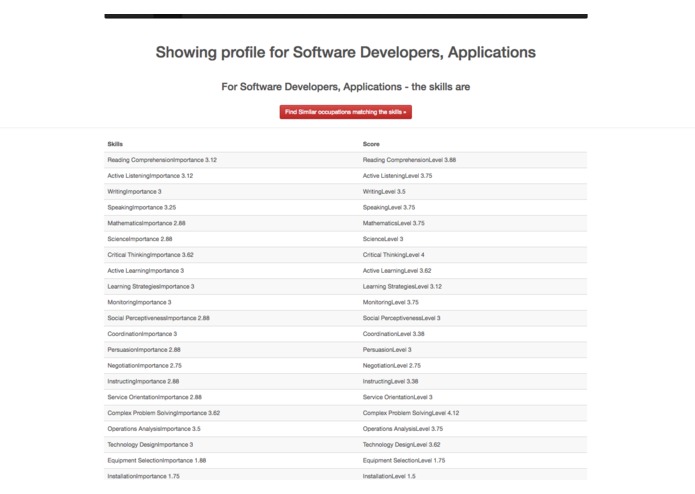
Task: Click ScienceLevel 3 cell
Action: point(383,239)
